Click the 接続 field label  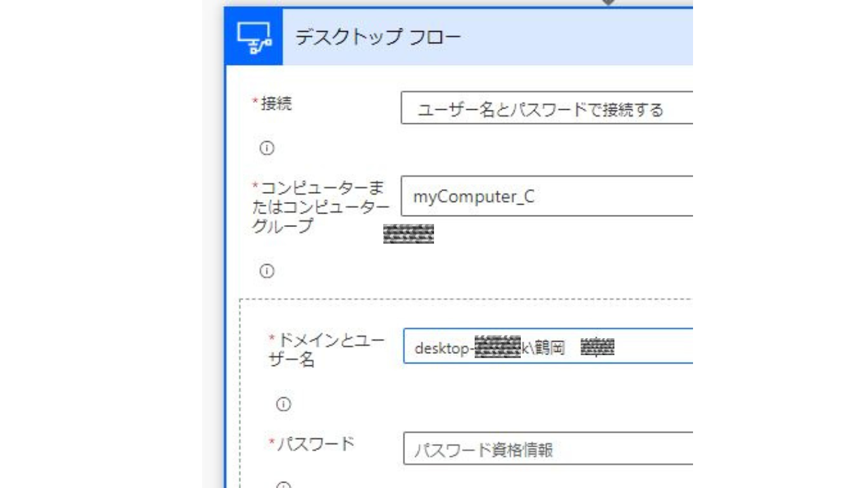277,104
